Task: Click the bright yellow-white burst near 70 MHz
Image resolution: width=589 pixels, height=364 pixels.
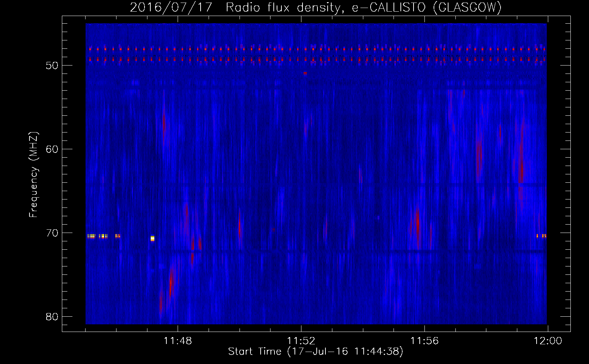Action: coord(153,238)
